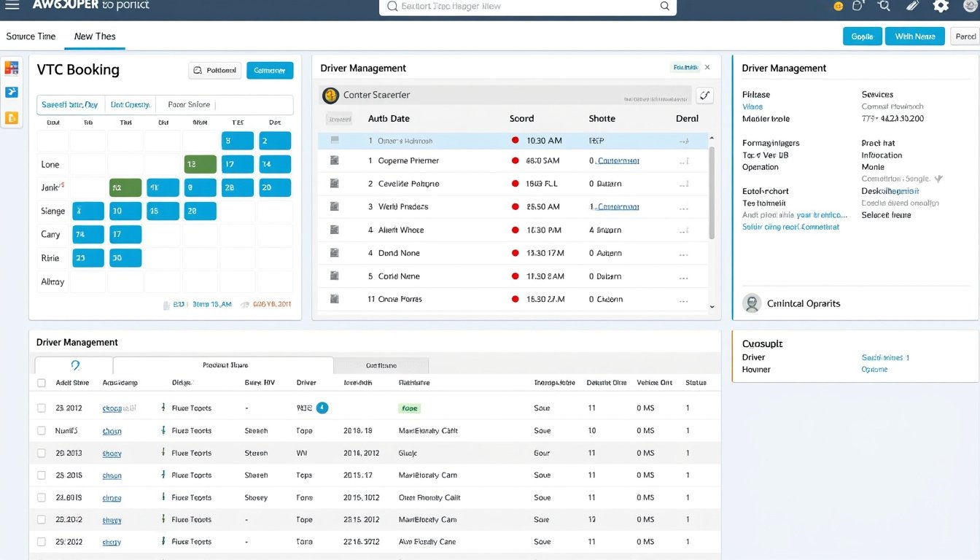This screenshot has width=980, height=560.
Task: Expand the chevron beside Comeltion Songle
Action: 938,179
